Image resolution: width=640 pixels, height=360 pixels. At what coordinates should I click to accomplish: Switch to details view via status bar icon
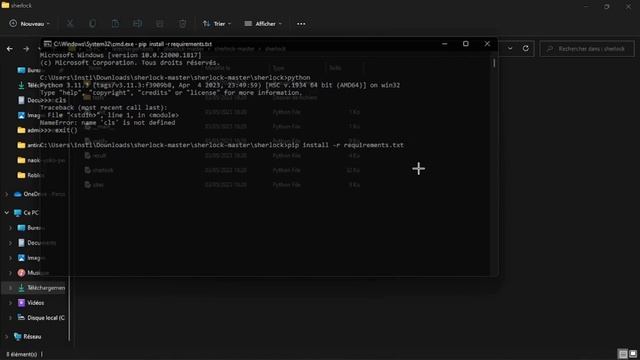622,354
